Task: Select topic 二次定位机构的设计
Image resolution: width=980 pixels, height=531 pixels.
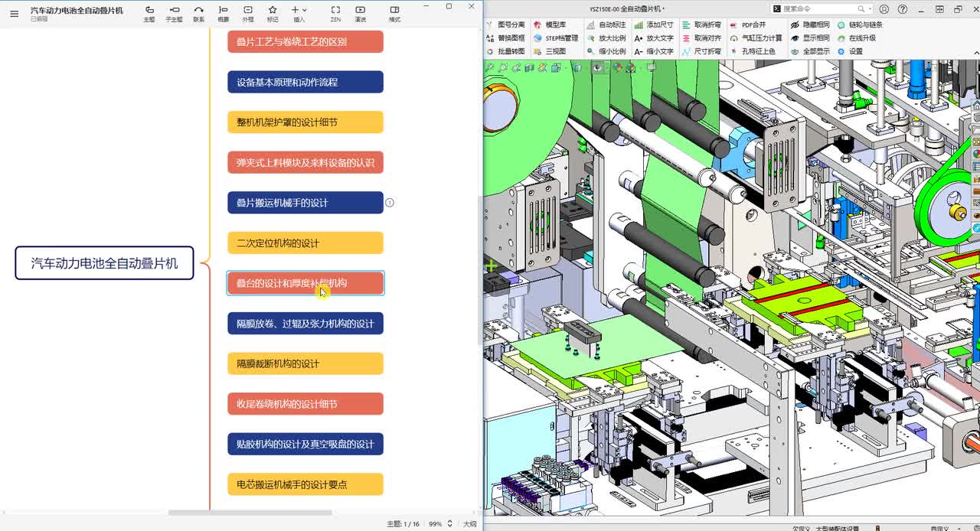Action: click(x=305, y=243)
